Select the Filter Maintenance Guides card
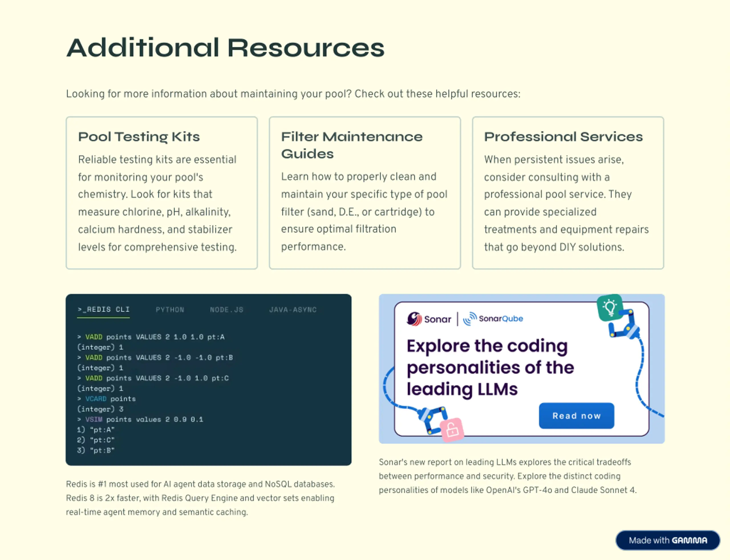This screenshot has height=560, width=730. point(365,193)
